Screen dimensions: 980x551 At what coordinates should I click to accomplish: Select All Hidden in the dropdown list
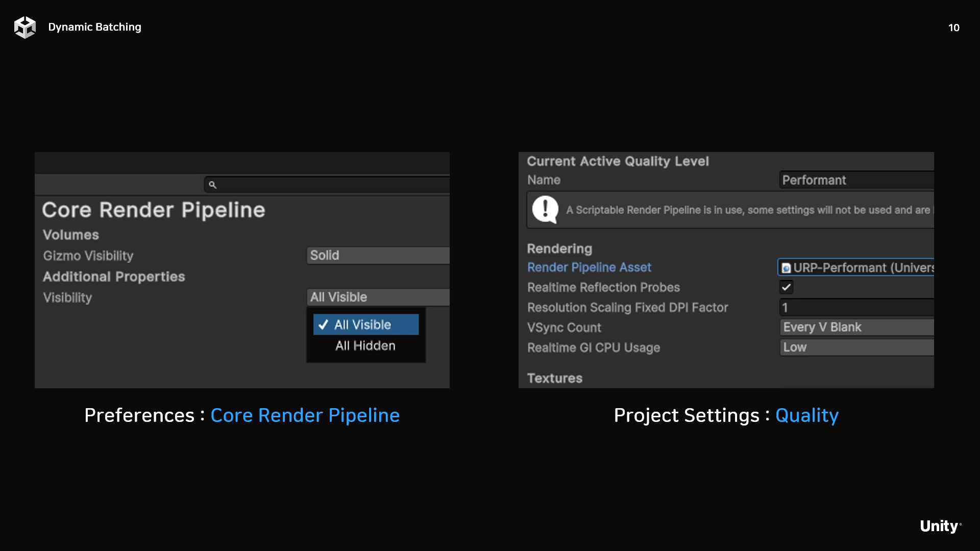pyautogui.click(x=365, y=346)
